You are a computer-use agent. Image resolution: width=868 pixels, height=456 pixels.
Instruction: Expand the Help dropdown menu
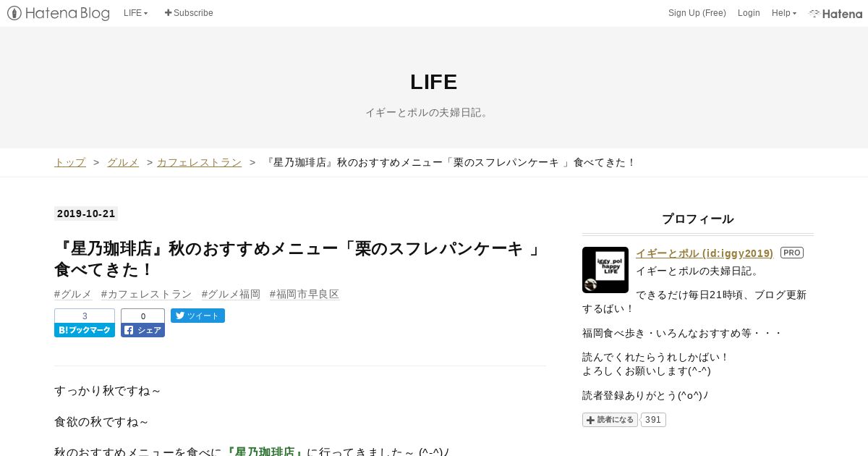pos(784,13)
